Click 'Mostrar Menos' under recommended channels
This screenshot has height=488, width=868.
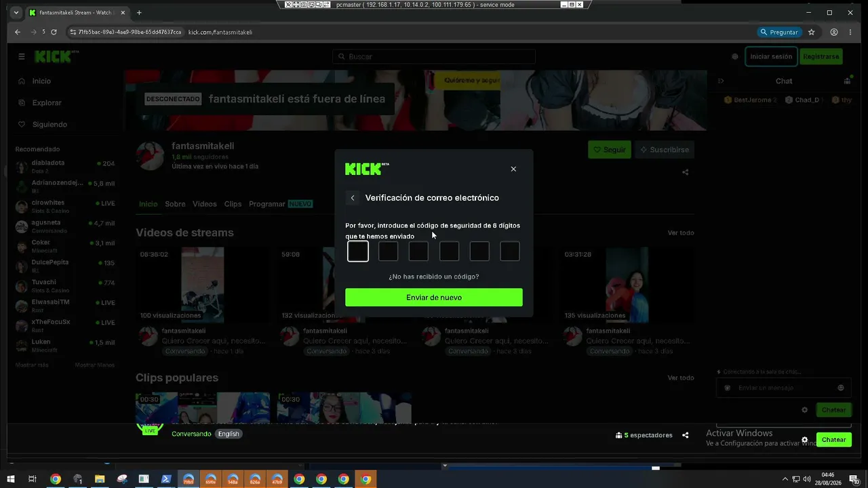pyautogui.click(x=95, y=365)
